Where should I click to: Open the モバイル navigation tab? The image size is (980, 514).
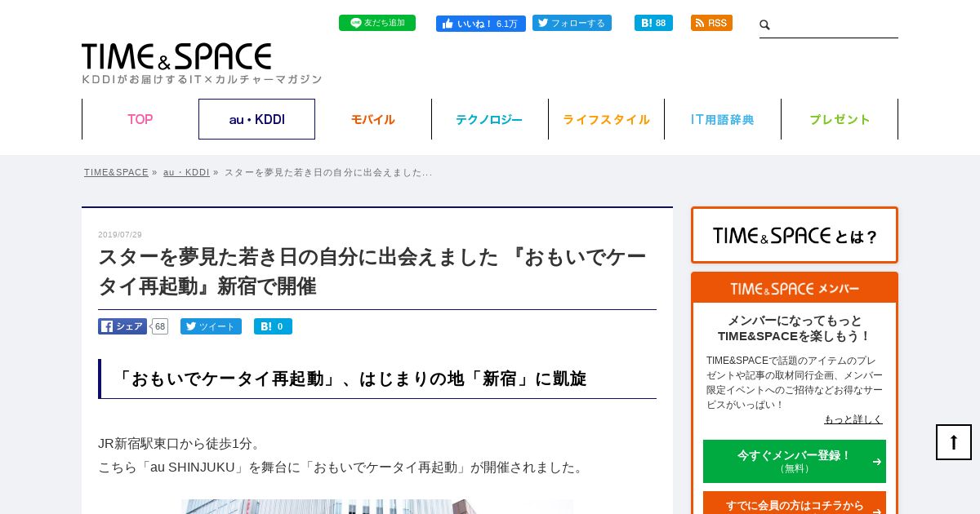tap(373, 119)
